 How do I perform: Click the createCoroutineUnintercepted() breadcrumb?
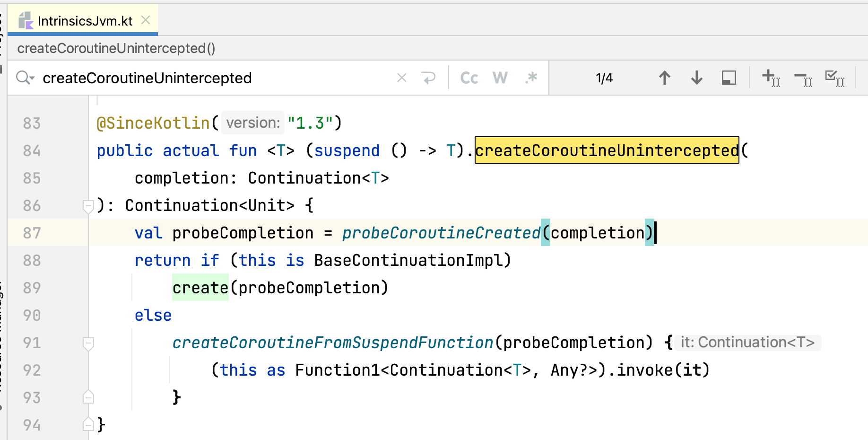[116, 48]
